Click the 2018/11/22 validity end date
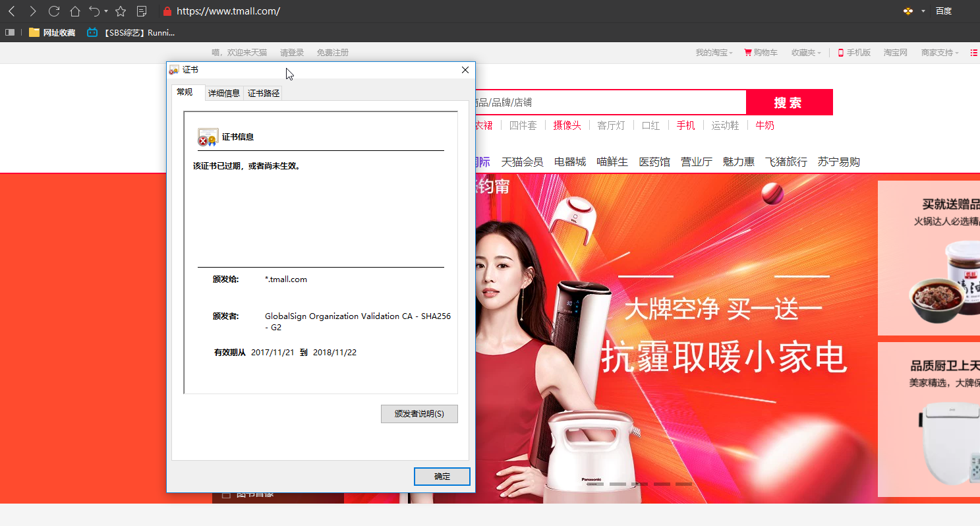Screen dimensions: 980x526 335,353
